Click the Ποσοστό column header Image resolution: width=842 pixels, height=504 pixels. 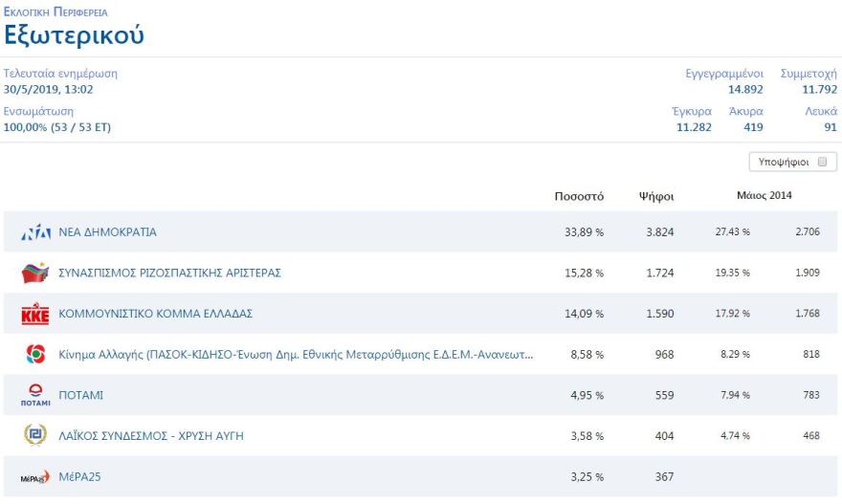point(579,197)
